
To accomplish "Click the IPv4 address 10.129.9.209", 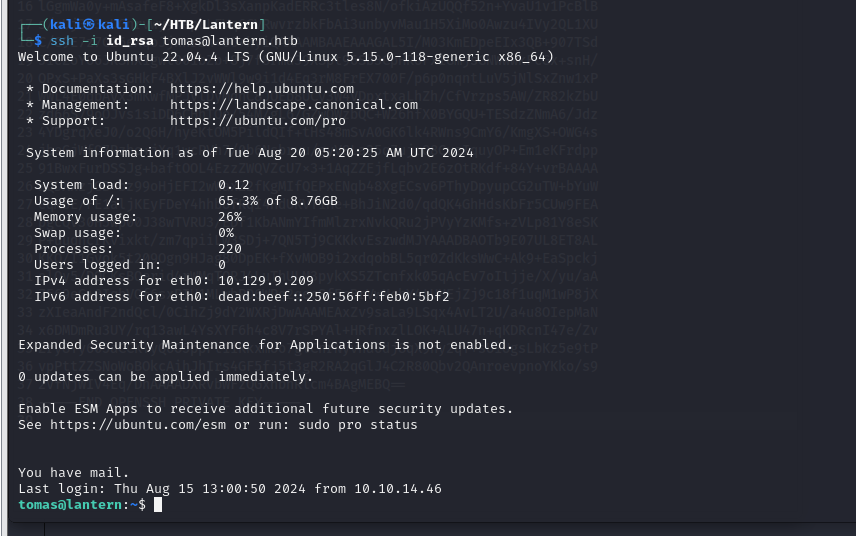I will point(266,281).
